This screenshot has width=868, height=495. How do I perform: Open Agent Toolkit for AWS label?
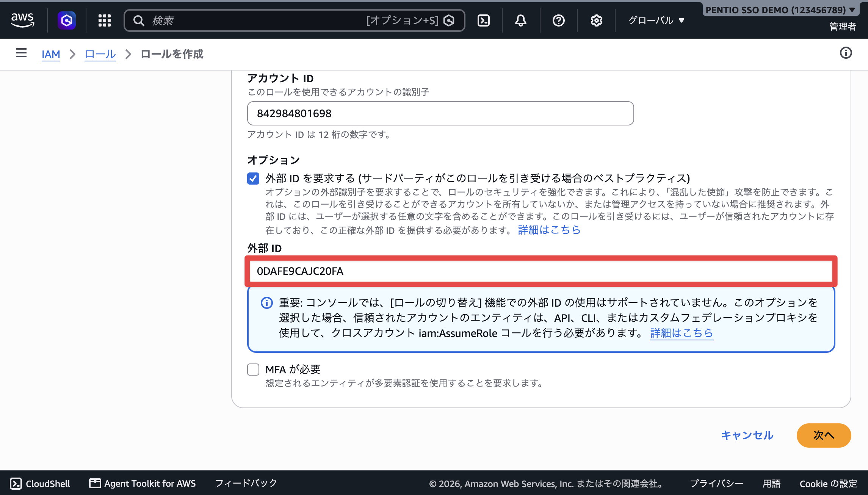click(x=150, y=484)
